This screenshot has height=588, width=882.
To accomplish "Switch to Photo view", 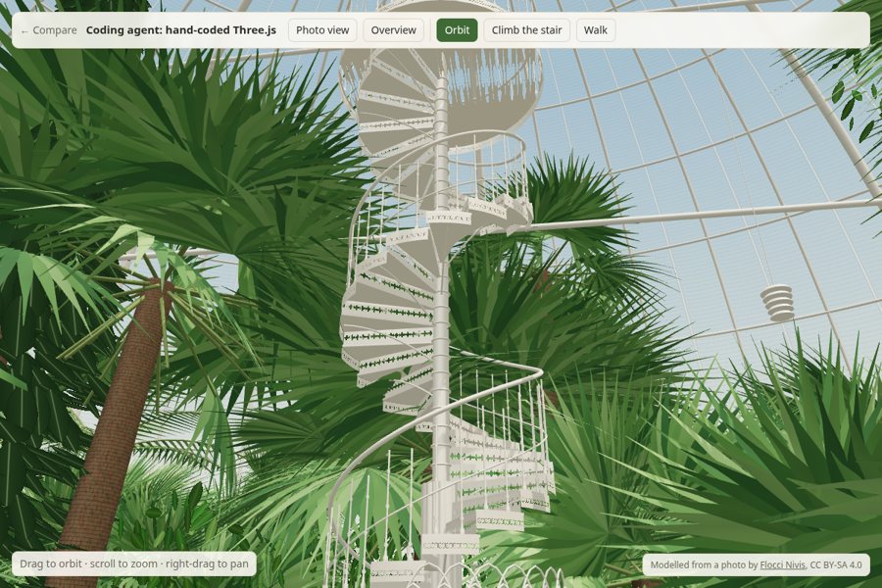I will pyautogui.click(x=322, y=30).
